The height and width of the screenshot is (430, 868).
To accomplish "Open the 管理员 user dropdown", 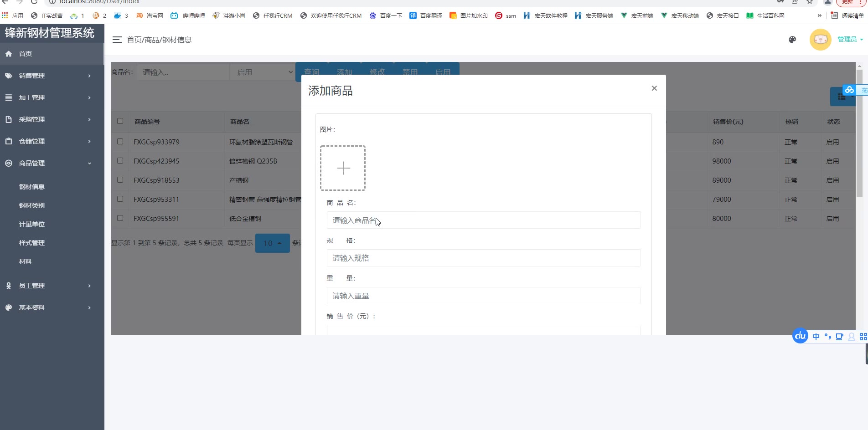I will pyautogui.click(x=850, y=40).
